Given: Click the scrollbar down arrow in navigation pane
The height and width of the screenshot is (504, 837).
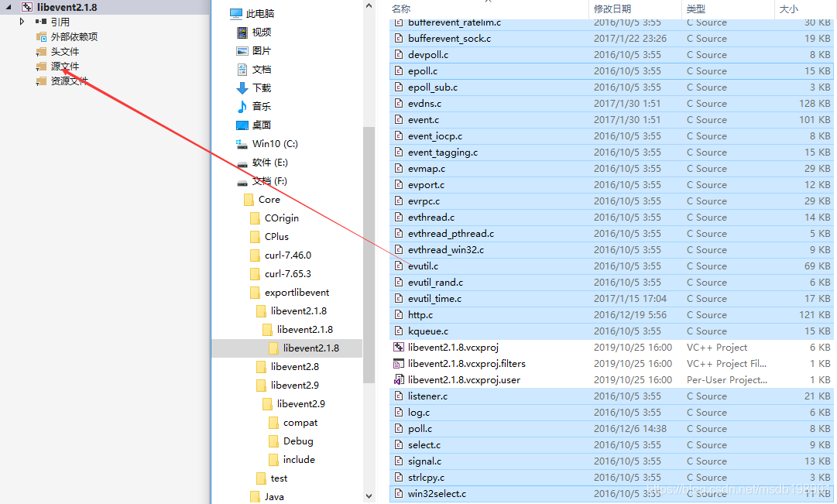Looking at the screenshot, I should tap(369, 496).
